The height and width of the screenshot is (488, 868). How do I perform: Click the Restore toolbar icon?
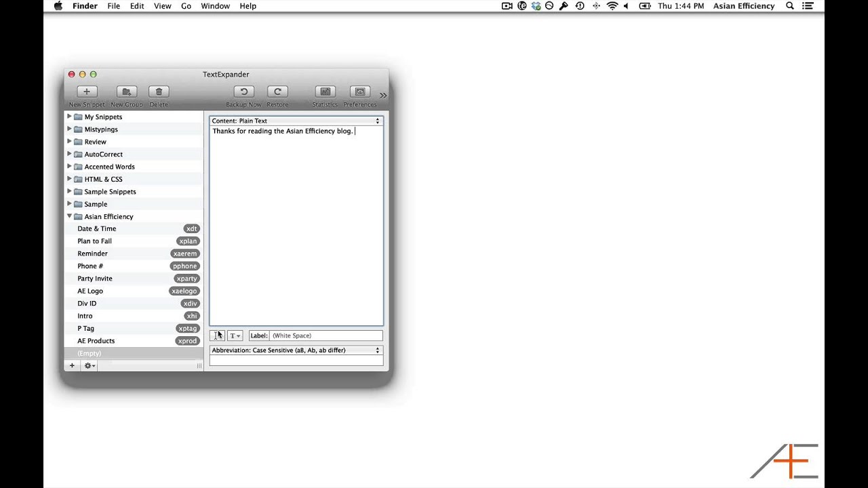pyautogui.click(x=277, y=91)
